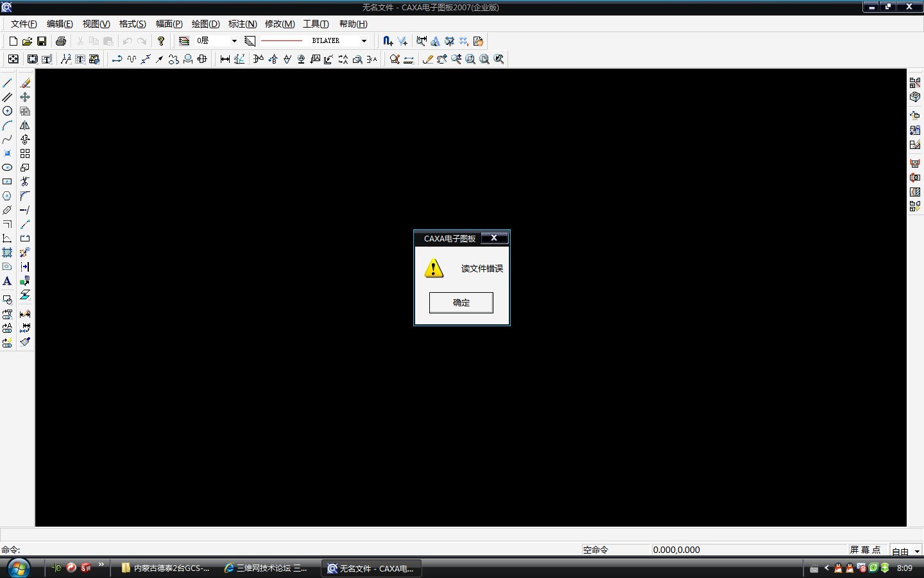Open the 文件(F) menu

click(x=24, y=24)
